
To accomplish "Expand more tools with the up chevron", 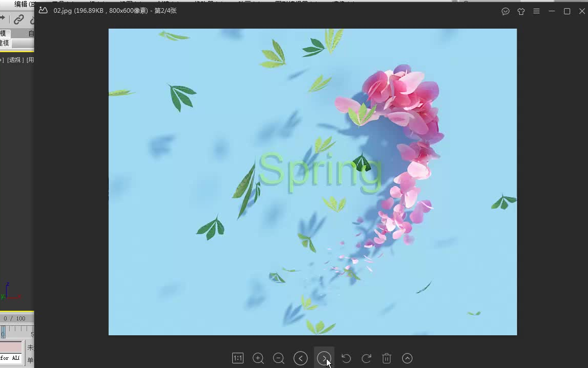I will [407, 358].
